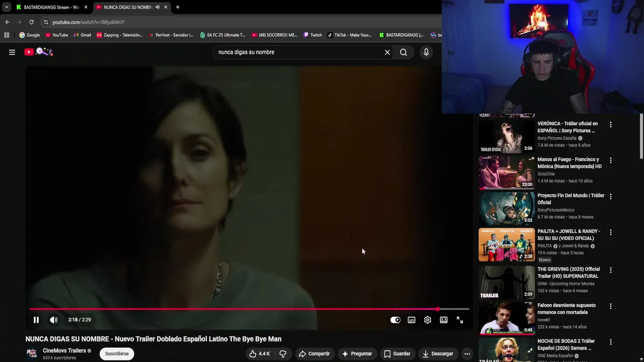Open options for THE GRIEVING trailer
The image size is (644, 362).
611,270
